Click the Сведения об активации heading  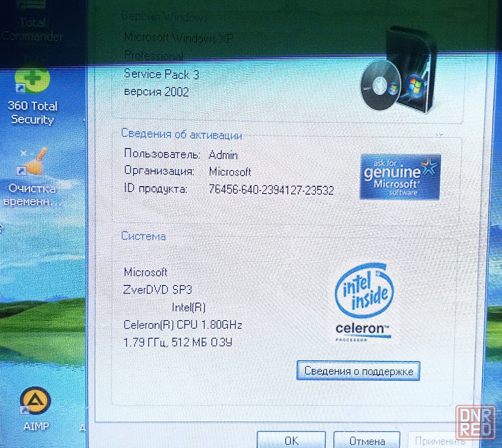point(182,134)
